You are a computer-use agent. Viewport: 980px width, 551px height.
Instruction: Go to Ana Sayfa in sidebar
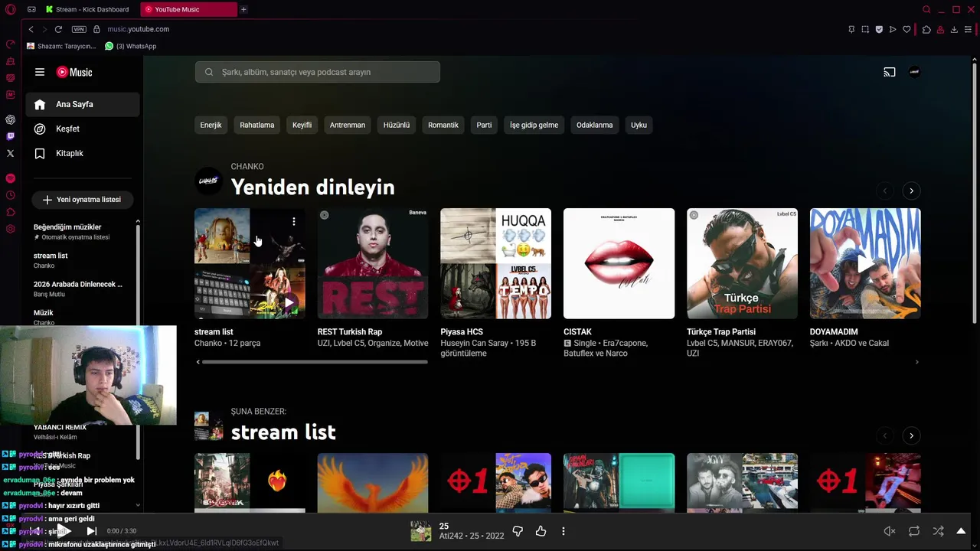coord(83,104)
